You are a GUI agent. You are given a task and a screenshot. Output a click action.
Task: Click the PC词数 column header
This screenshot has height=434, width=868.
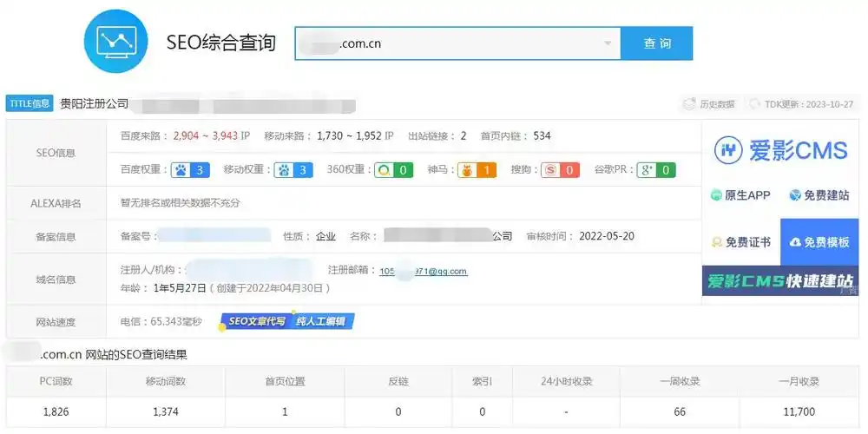56,381
